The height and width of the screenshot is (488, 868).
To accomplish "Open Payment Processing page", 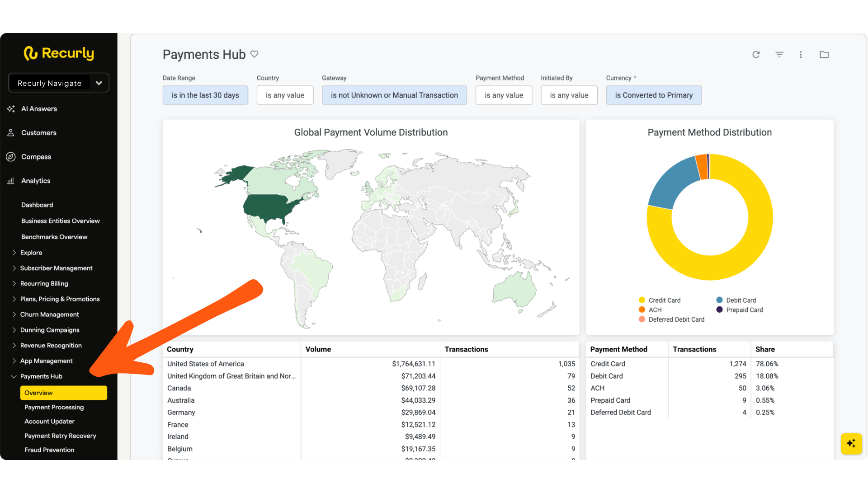I will (54, 407).
